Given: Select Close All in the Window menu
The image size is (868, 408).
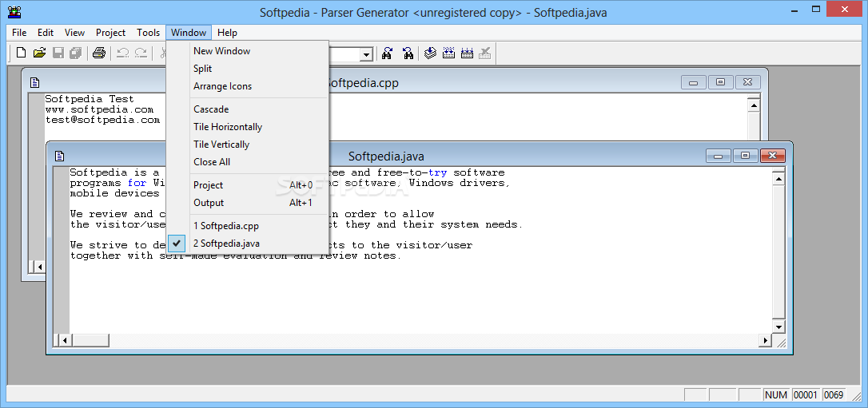Looking at the screenshot, I should pos(248,162).
